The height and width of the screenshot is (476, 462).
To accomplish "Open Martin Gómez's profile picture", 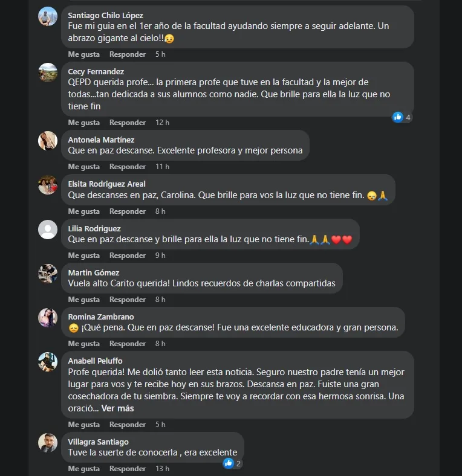I will [48, 274].
